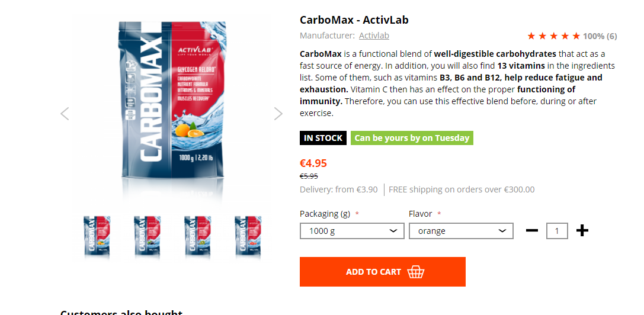Show the previous product image
The image size is (644, 315).
coord(65,114)
